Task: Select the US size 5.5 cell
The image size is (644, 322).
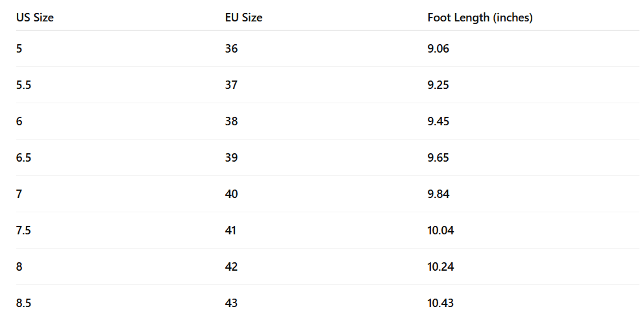Action: tap(23, 85)
